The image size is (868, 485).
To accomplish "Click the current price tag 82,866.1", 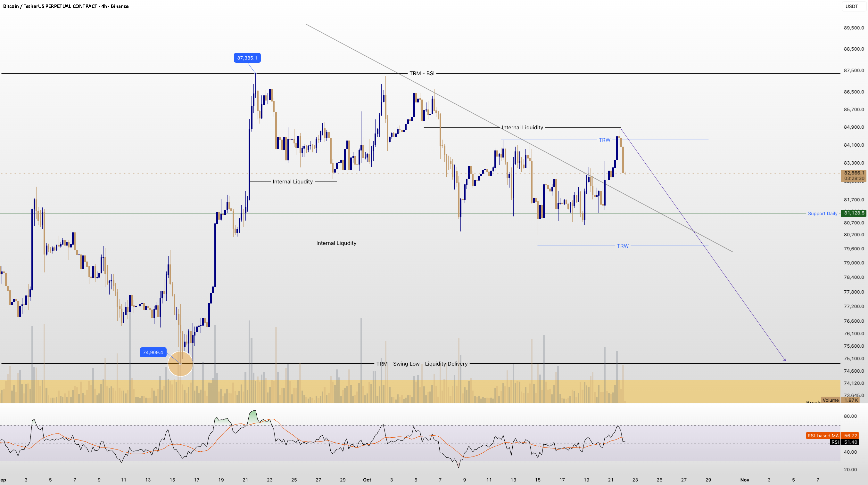I will pyautogui.click(x=854, y=176).
